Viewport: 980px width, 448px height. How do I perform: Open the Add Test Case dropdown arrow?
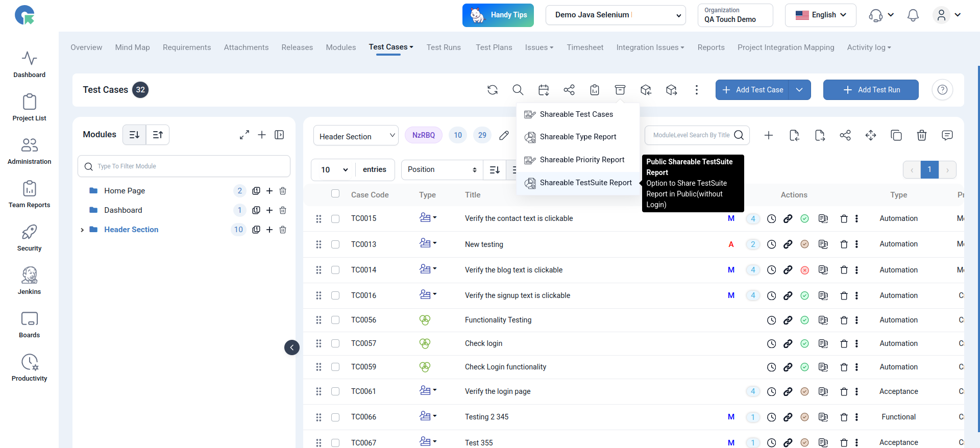799,90
